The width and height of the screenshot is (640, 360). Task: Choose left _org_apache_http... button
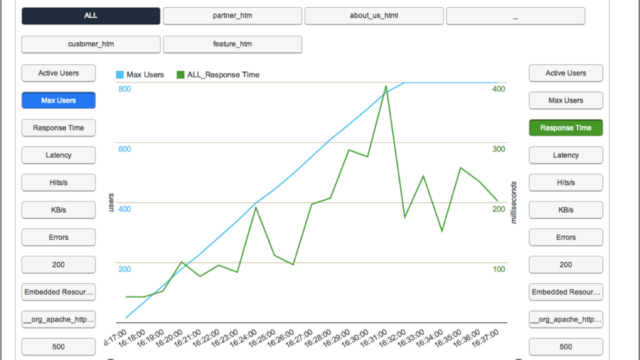pyautogui.click(x=58, y=319)
